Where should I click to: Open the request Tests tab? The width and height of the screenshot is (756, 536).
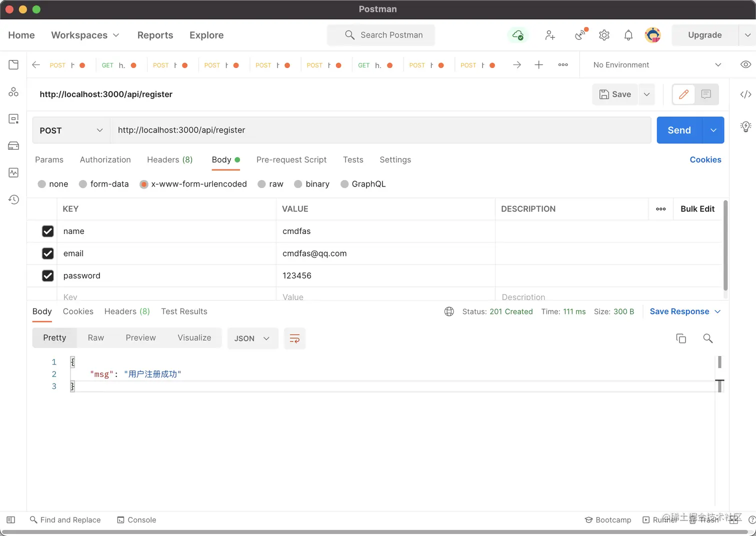pyautogui.click(x=353, y=159)
